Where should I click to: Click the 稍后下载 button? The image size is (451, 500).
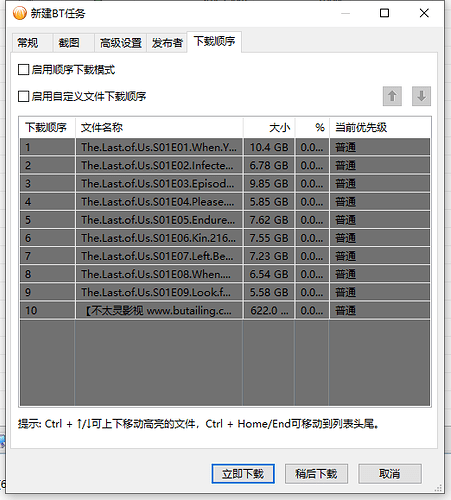pyautogui.click(x=316, y=474)
